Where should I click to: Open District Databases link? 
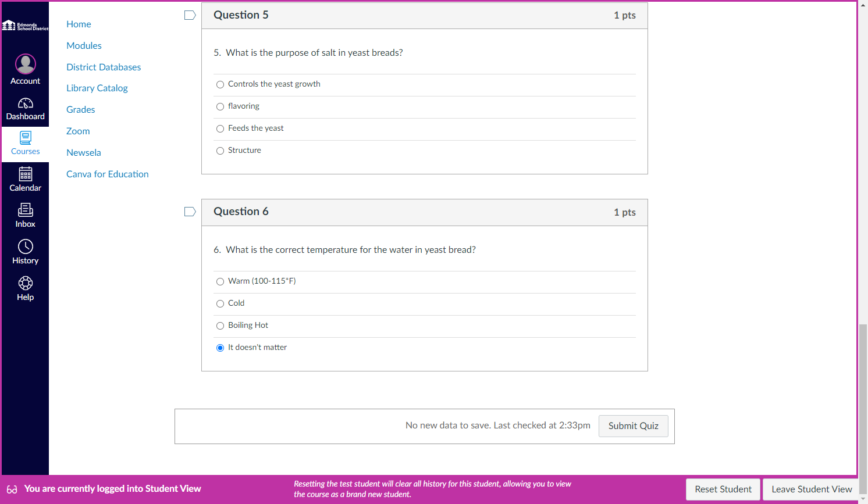[x=104, y=67]
